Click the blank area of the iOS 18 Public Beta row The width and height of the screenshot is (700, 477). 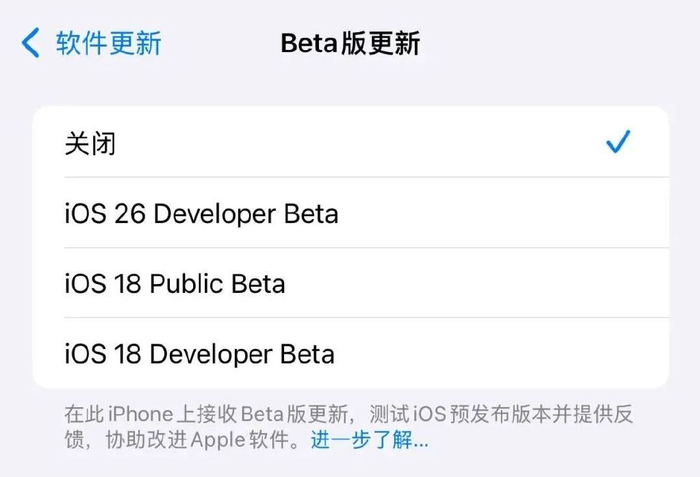pos(480,283)
